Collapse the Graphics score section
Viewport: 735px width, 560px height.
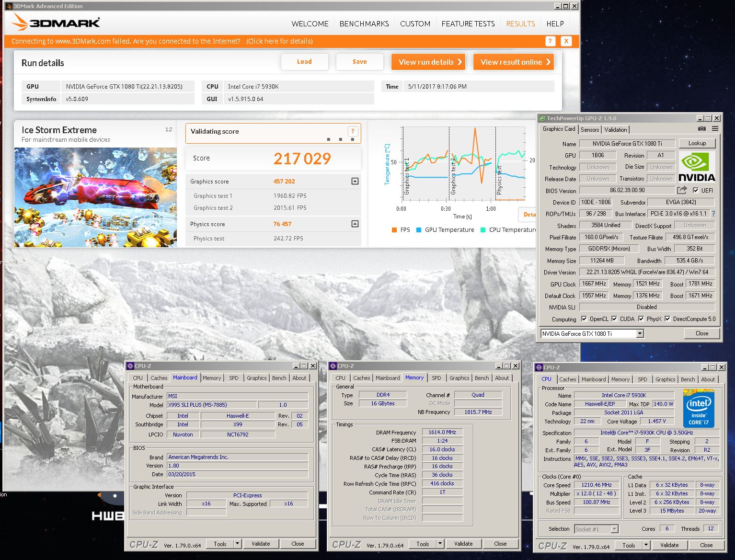pos(355,181)
